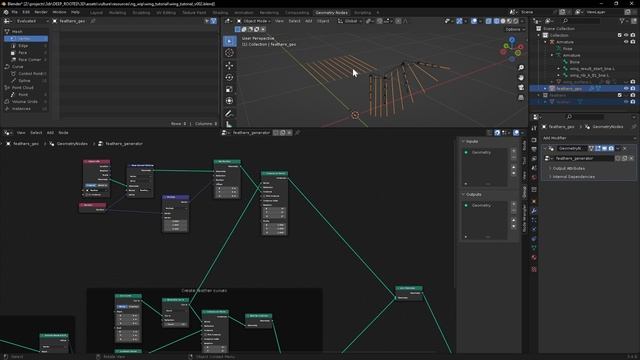Toggle render camera icon for feathers_geo row
Viewport: 640px width, 360px height.
633,89
